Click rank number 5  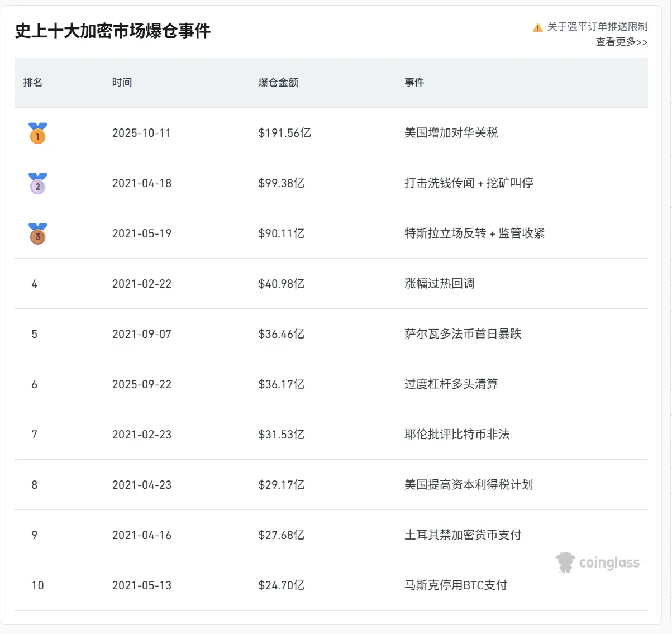click(x=35, y=334)
